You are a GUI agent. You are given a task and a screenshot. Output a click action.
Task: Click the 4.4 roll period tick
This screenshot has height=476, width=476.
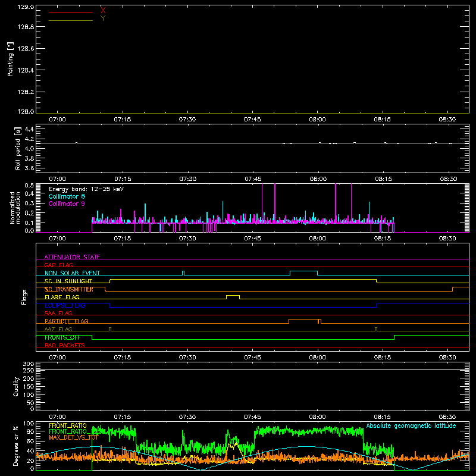coord(29,129)
